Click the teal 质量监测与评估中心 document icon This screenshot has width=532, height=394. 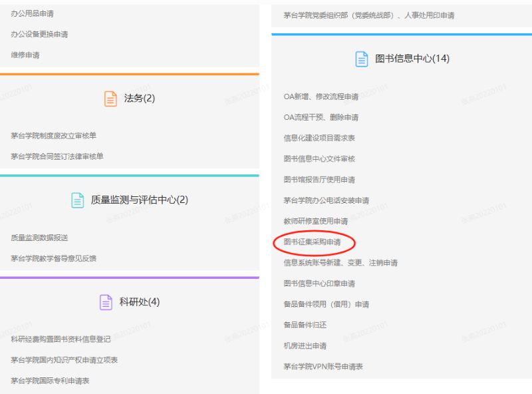[78, 200]
